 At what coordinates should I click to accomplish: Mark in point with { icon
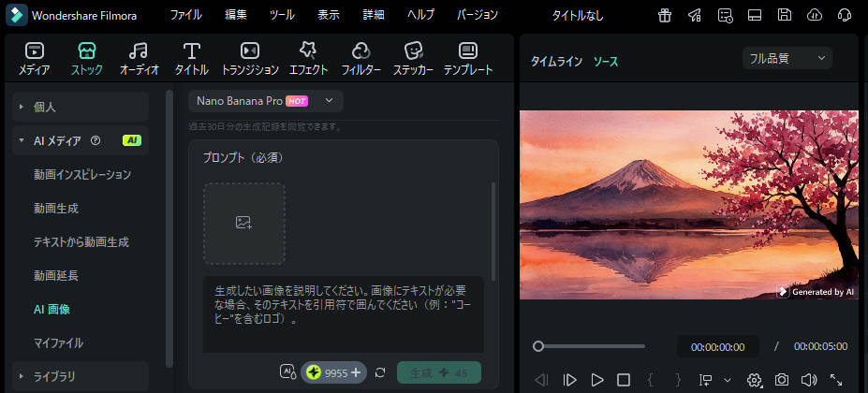click(x=651, y=380)
